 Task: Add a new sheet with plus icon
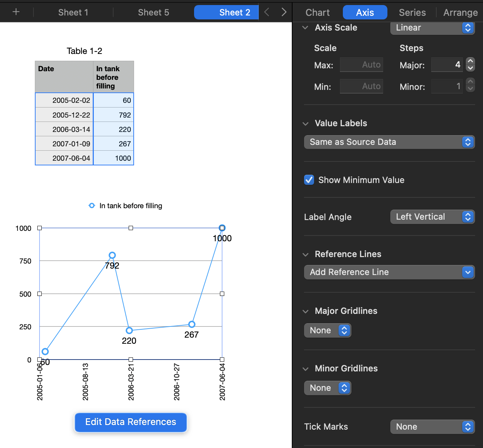coord(16,12)
